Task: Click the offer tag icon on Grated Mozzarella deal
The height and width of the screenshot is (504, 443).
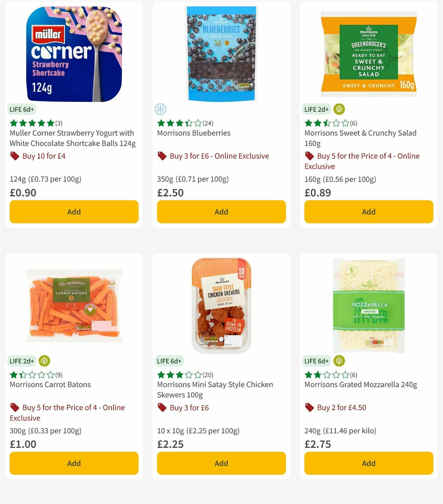Action: (x=309, y=408)
